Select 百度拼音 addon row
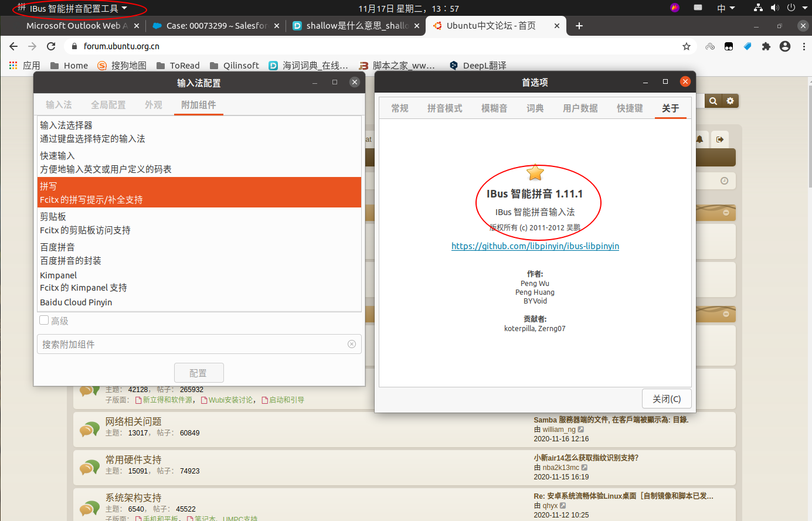This screenshot has height=521, width=812. click(199, 254)
